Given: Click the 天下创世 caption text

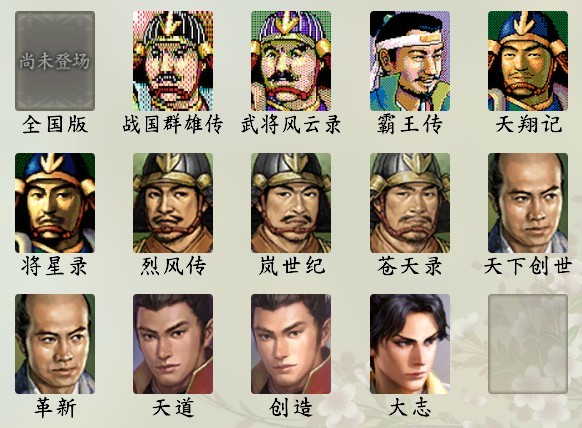Looking at the screenshot, I should [x=528, y=266].
